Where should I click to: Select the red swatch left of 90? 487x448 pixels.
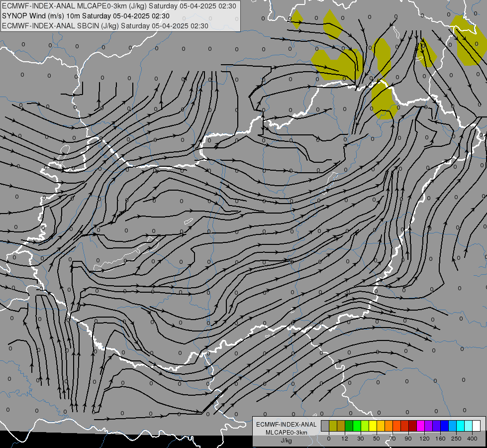405,426
